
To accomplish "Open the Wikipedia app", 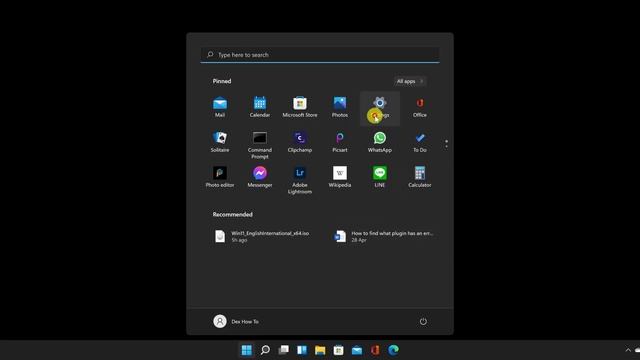I will coord(340,177).
